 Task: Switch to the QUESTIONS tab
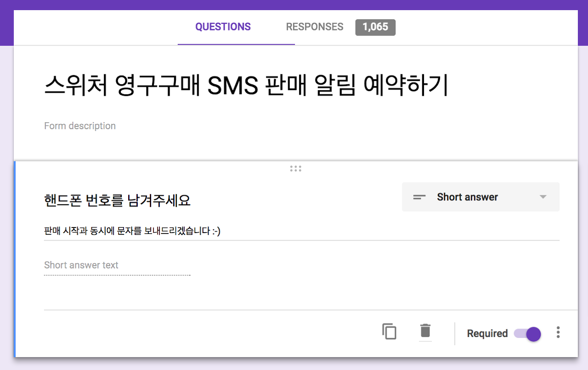(223, 27)
